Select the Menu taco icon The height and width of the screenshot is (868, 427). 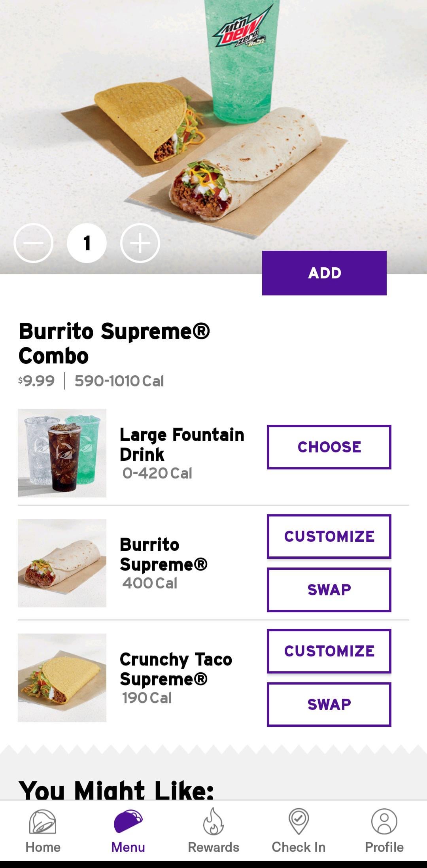(x=128, y=822)
